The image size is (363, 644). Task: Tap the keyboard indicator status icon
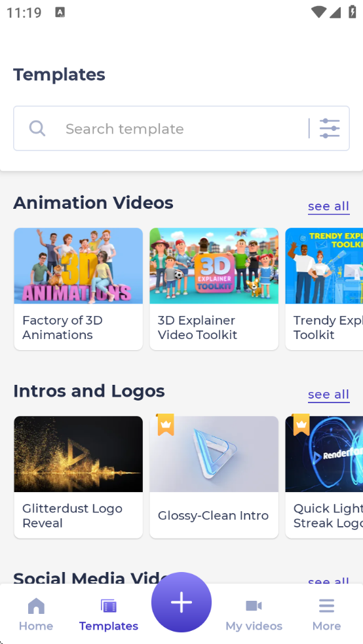pyautogui.click(x=60, y=12)
